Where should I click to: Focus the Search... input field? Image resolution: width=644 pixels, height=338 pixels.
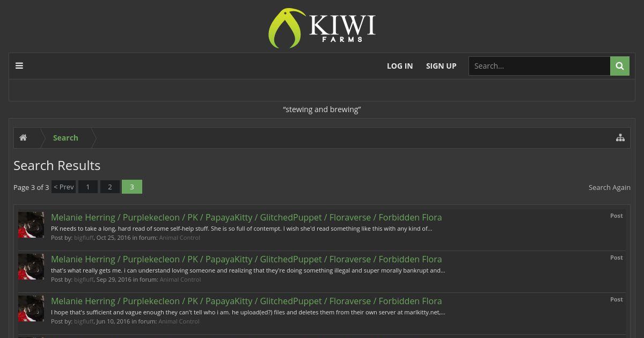pyautogui.click(x=539, y=66)
